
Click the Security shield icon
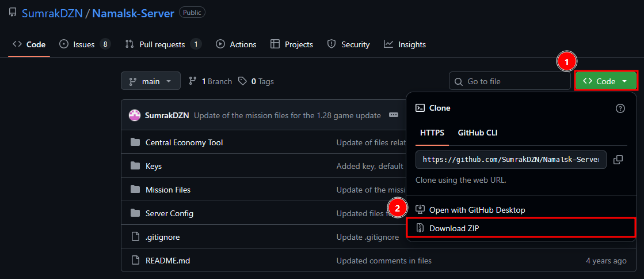click(331, 44)
